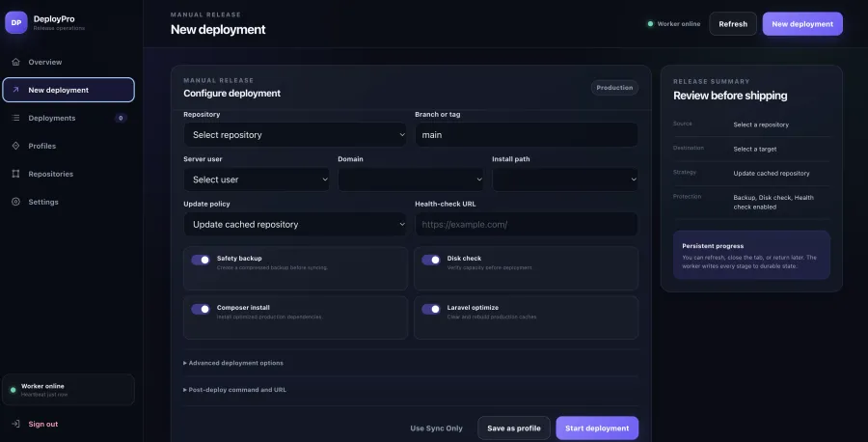Image resolution: width=868 pixels, height=442 pixels.
Task: Click Start deployment button
Action: (x=597, y=428)
